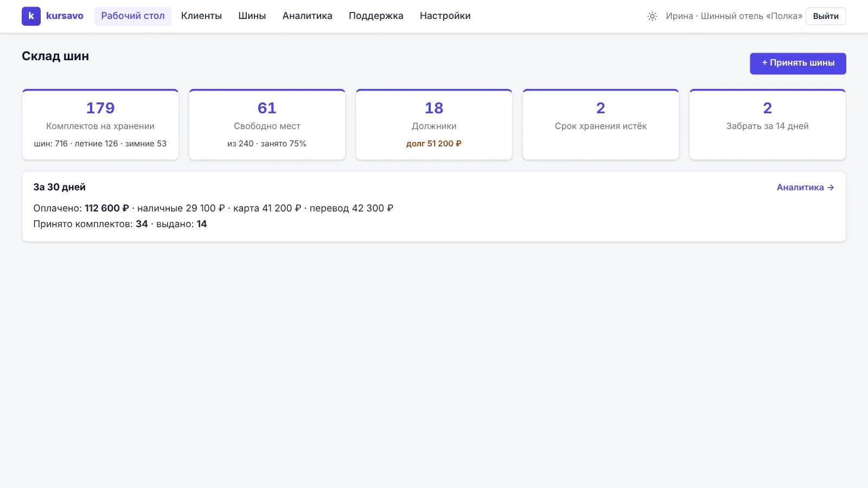Open "Настройки" in the navigation bar
The image size is (868, 488).
point(445,16)
